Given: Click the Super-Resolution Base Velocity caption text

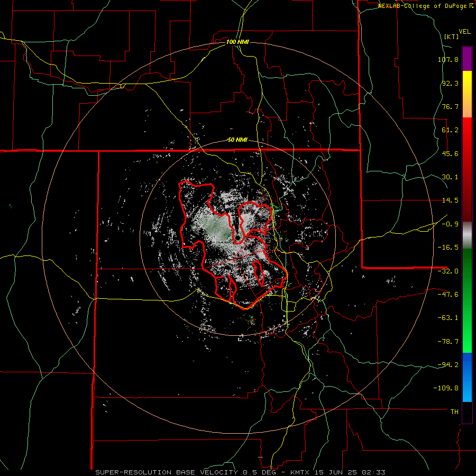Looking at the screenshot, I should point(240,472).
